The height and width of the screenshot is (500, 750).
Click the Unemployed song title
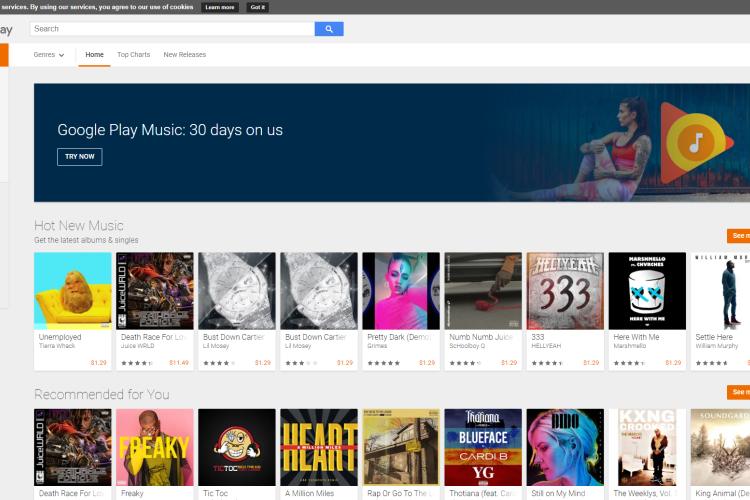point(60,337)
